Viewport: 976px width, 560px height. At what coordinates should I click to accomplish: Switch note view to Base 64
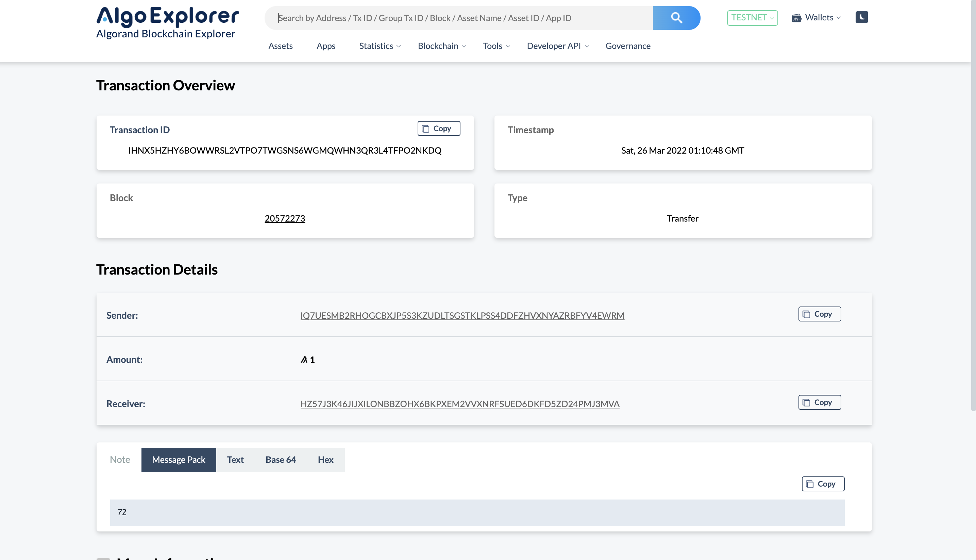click(281, 460)
